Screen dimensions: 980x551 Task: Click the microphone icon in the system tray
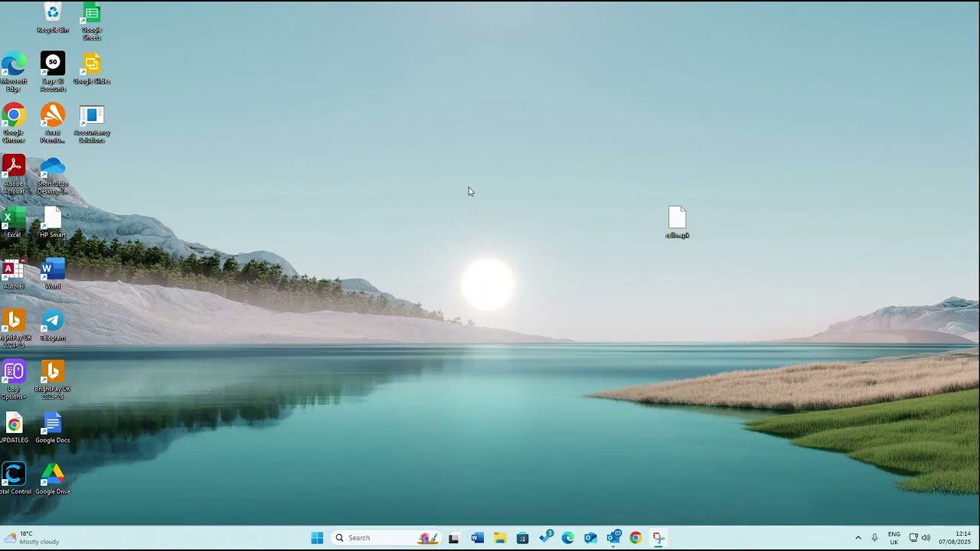coord(875,538)
